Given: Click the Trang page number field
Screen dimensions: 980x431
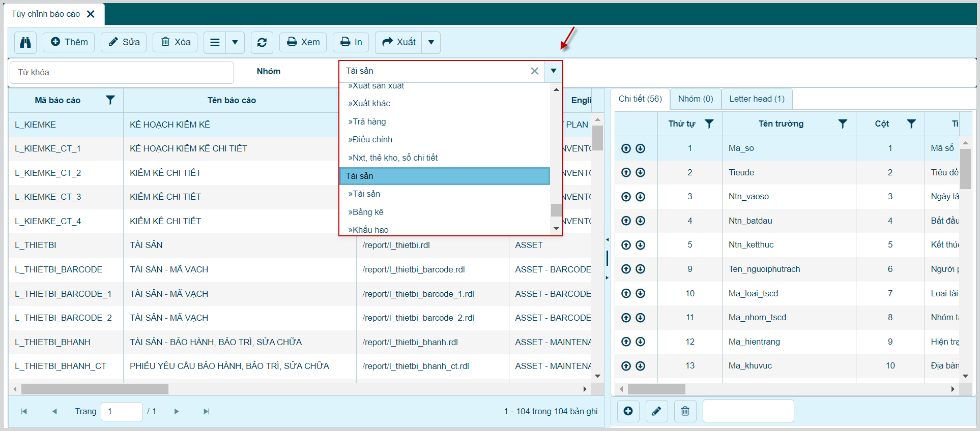Looking at the screenshot, I should (x=122, y=411).
